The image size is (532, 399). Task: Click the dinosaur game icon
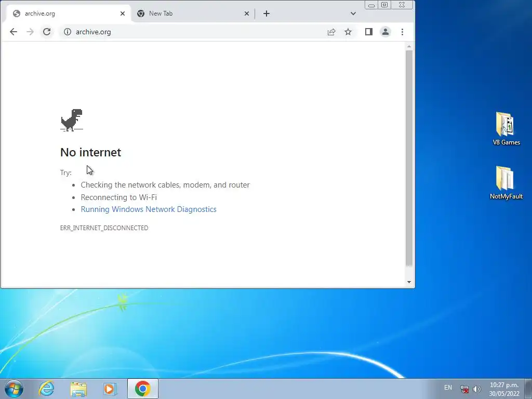click(72, 120)
